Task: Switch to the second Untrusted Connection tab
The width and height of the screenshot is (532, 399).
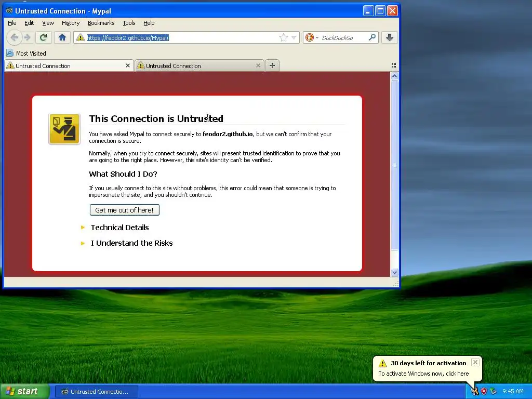Action: [199, 66]
